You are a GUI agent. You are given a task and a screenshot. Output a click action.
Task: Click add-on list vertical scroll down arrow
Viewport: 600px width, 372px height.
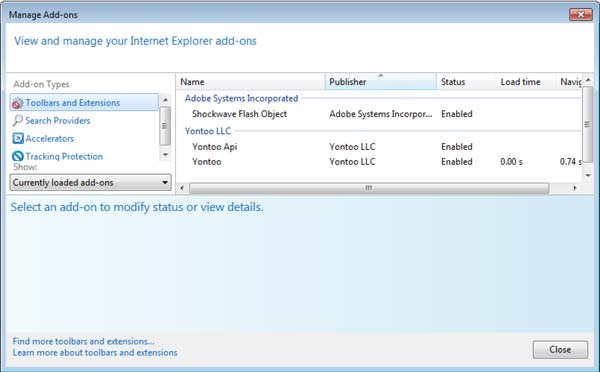[x=588, y=175]
